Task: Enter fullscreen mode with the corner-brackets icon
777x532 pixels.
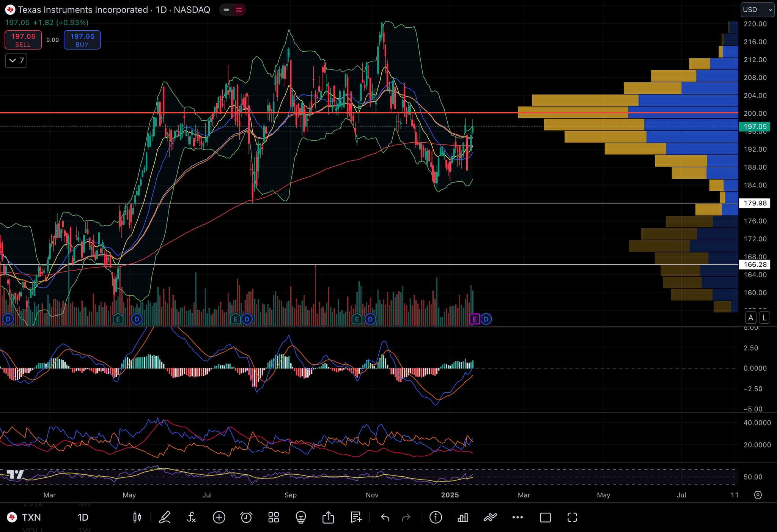Action: click(x=572, y=517)
